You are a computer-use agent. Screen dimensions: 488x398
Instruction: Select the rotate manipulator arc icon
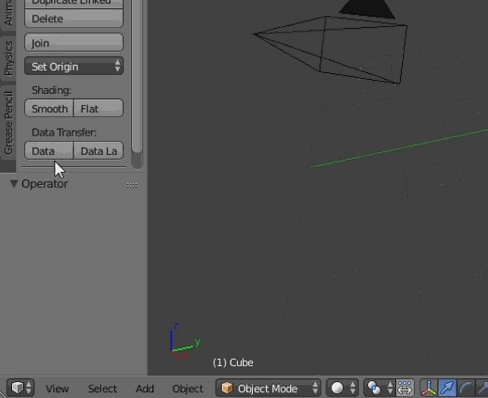pos(465,388)
